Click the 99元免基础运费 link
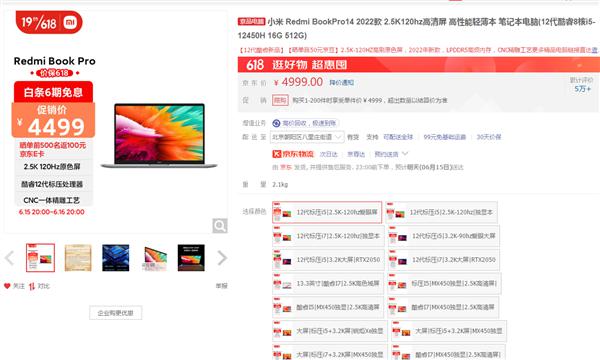 click(445, 137)
